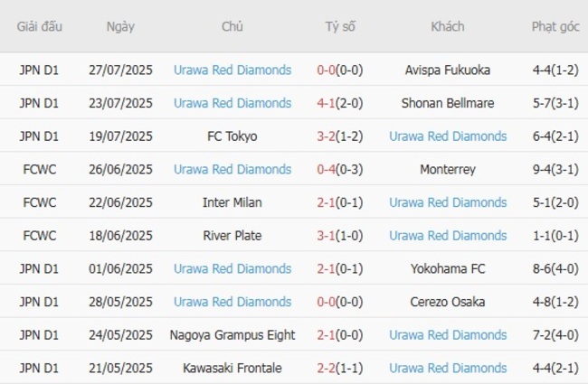This screenshot has height=384, width=588.
Task: Click Avispa Fukuoka team name
Action: click(x=448, y=70)
